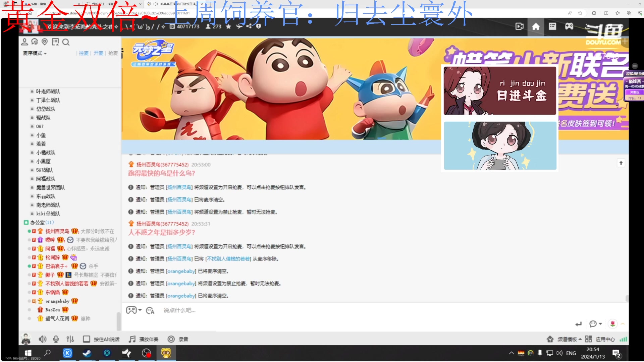Select the kiki仔战队 channel
Screen dimensions: 644x362
coord(48,214)
